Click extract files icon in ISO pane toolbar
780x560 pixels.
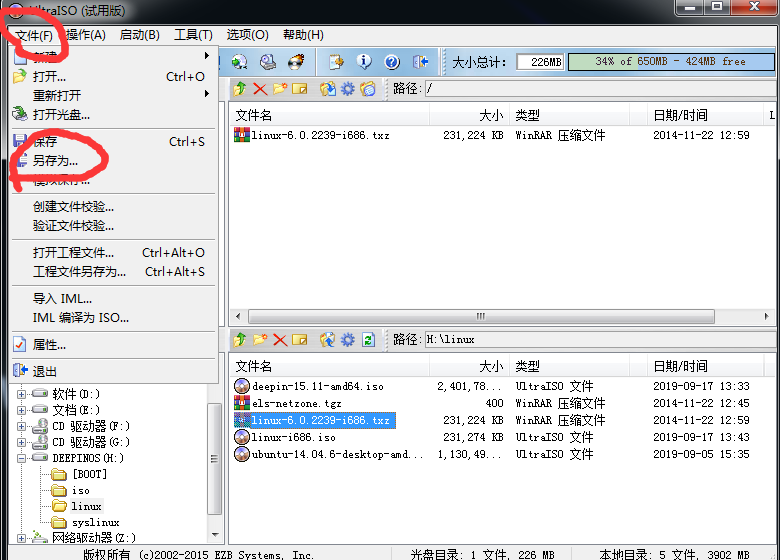pos(327,89)
